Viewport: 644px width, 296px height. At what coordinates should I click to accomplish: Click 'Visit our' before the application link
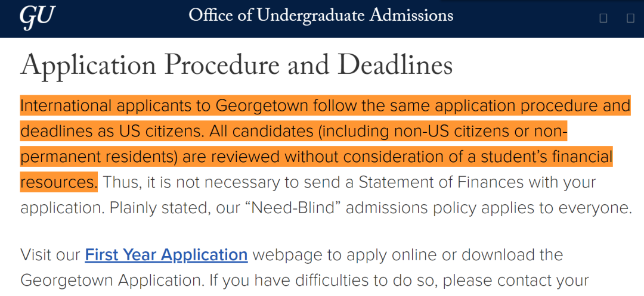tap(50, 254)
